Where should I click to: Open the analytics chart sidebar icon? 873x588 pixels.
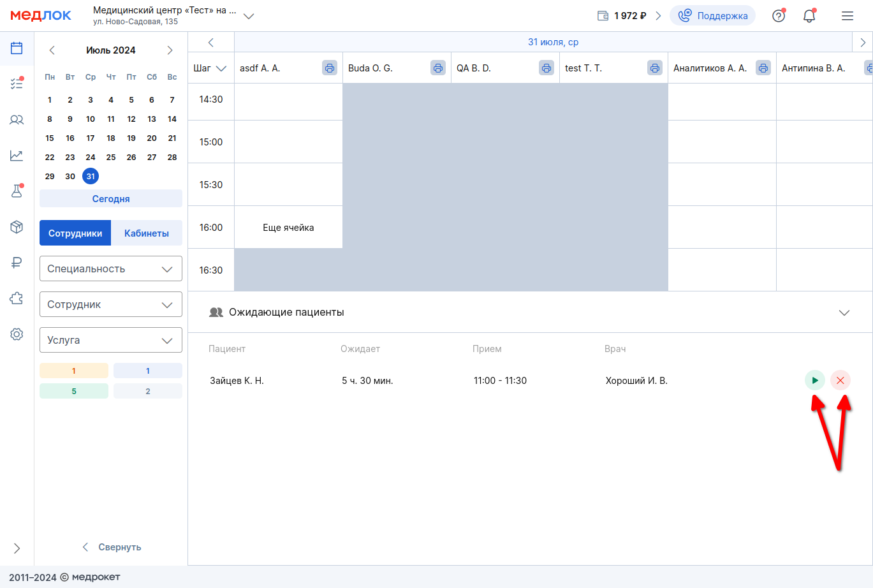tap(17, 155)
